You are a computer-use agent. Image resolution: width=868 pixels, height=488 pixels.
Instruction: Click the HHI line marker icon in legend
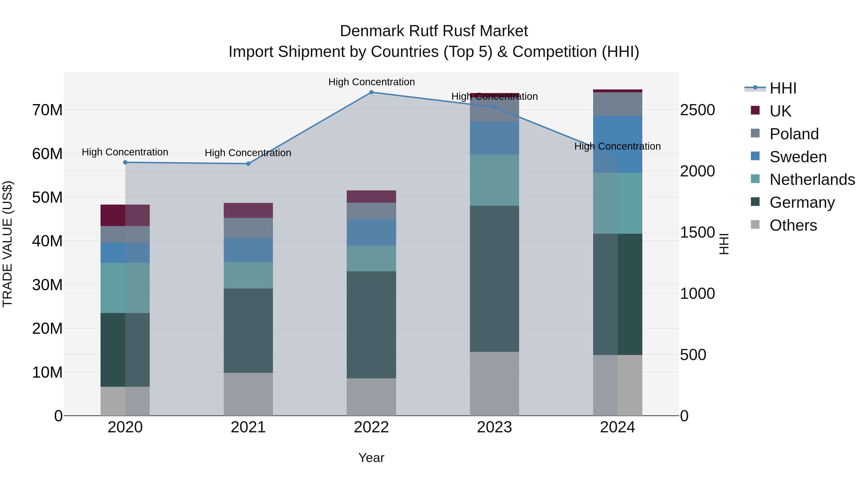click(x=755, y=87)
